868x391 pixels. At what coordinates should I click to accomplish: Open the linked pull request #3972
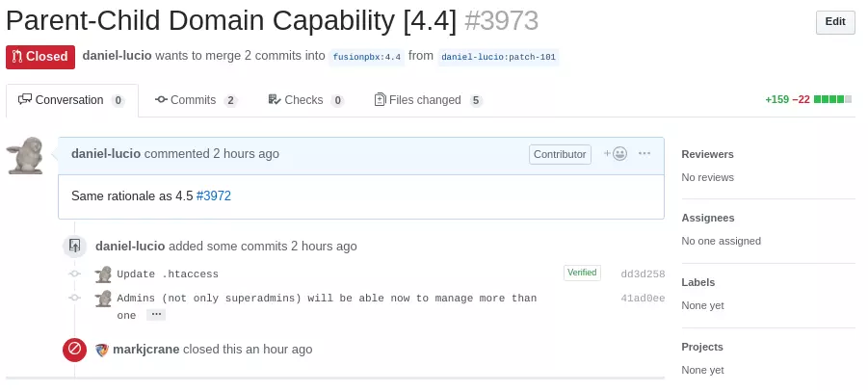pyautogui.click(x=214, y=195)
